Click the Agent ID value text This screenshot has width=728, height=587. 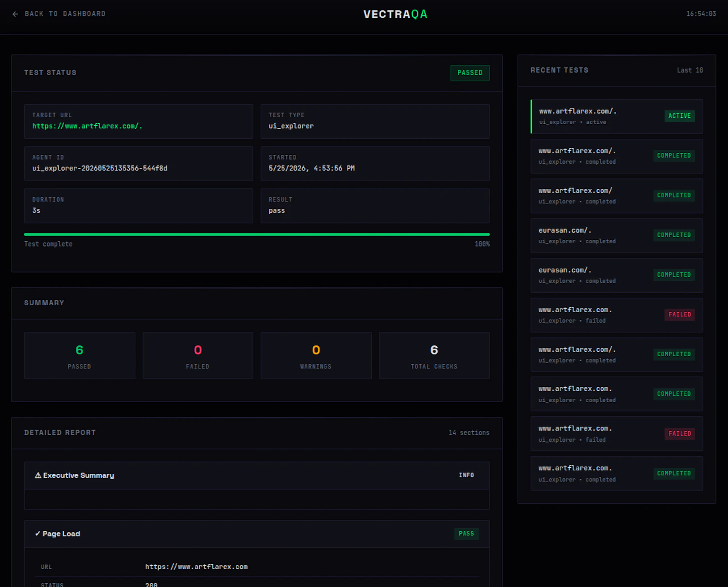100,168
